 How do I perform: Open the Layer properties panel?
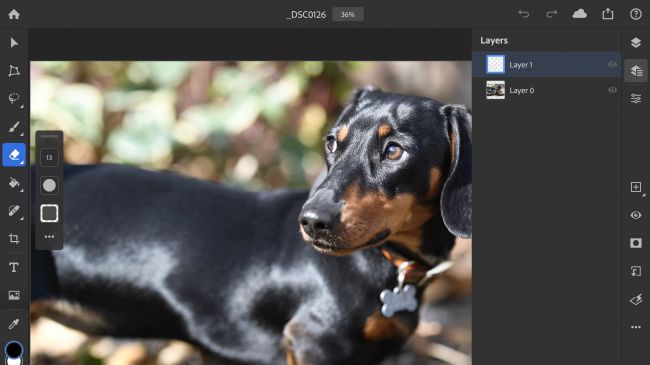point(636,98)
